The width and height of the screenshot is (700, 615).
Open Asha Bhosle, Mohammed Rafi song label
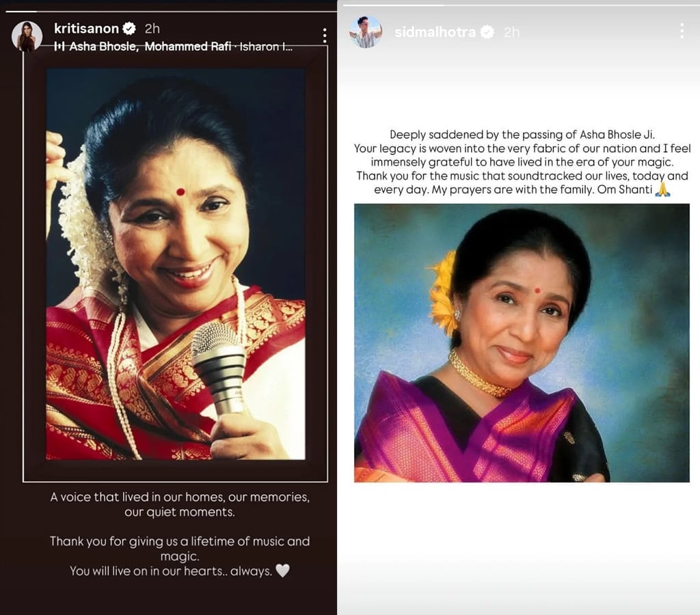click(180, 46)
